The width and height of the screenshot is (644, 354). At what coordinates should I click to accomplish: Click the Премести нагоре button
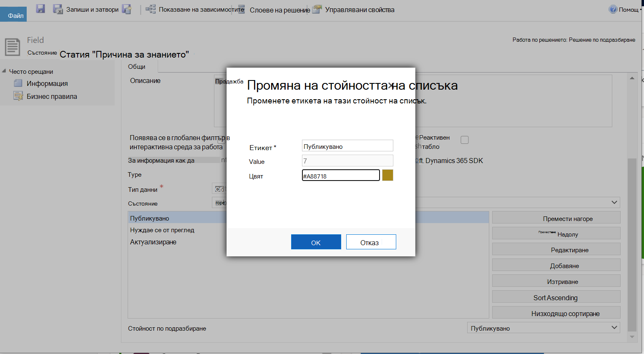556,218
